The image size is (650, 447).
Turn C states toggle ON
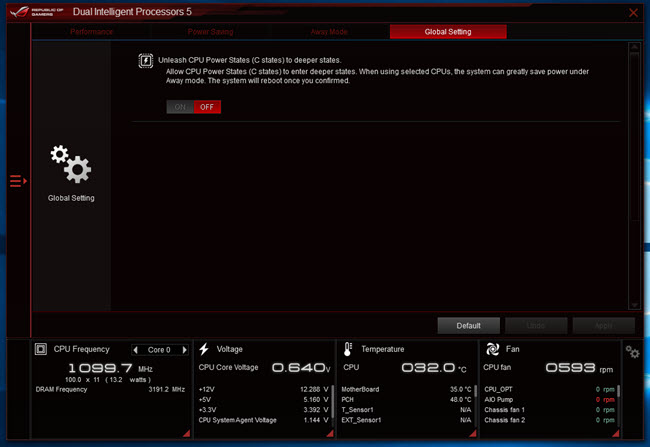click(180, 107)
